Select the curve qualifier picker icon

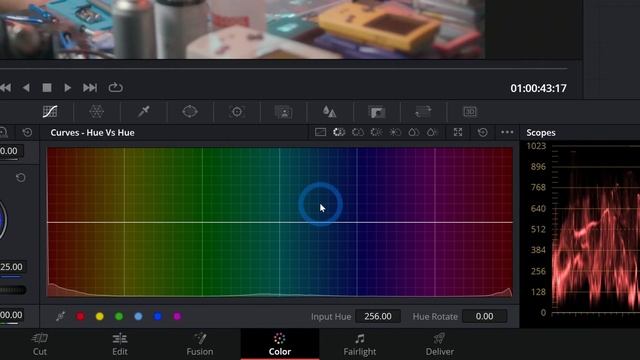(60, 316)
